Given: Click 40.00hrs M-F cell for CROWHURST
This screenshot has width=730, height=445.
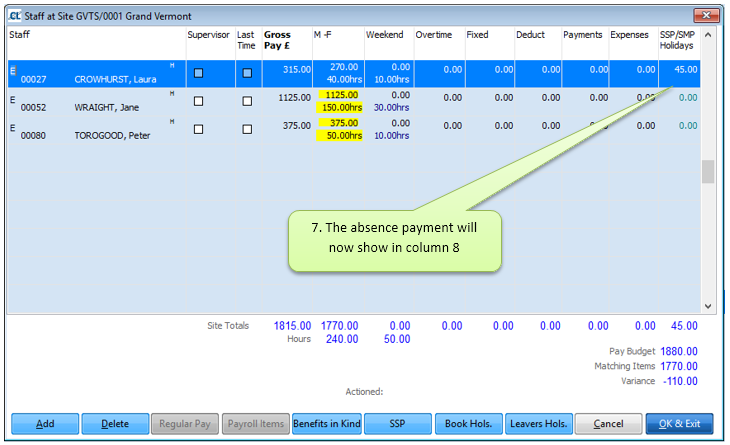Looking at the screenshot, I should [x=345, y=80].
